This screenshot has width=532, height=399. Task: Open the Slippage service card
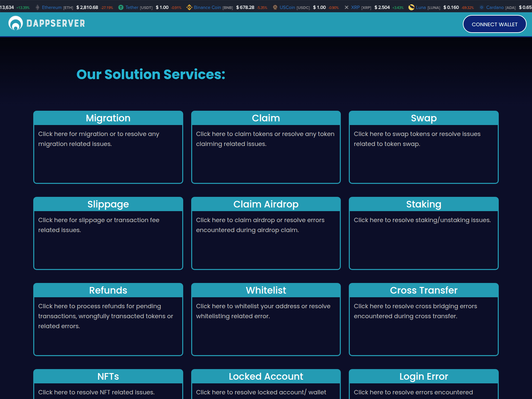tap(108, 233)
